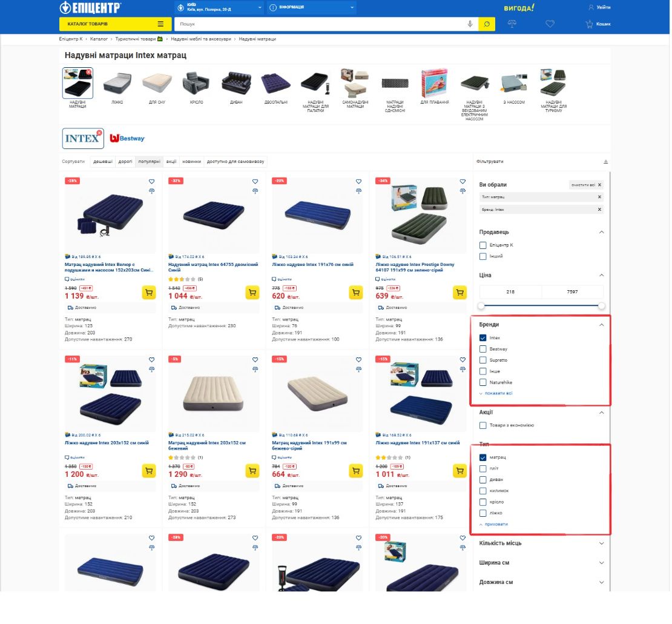Open the shopping cart Кошик icon
This screenshot has width=672, height=624.
598,24
